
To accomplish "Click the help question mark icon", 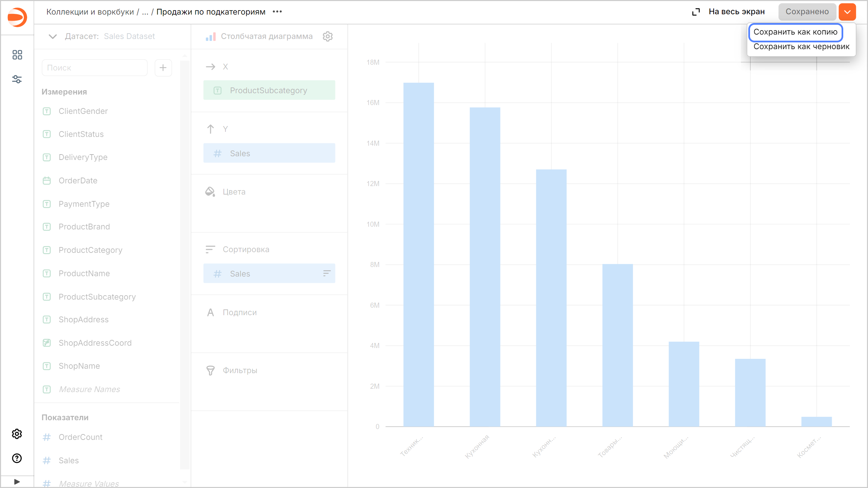I will (17, 458).
